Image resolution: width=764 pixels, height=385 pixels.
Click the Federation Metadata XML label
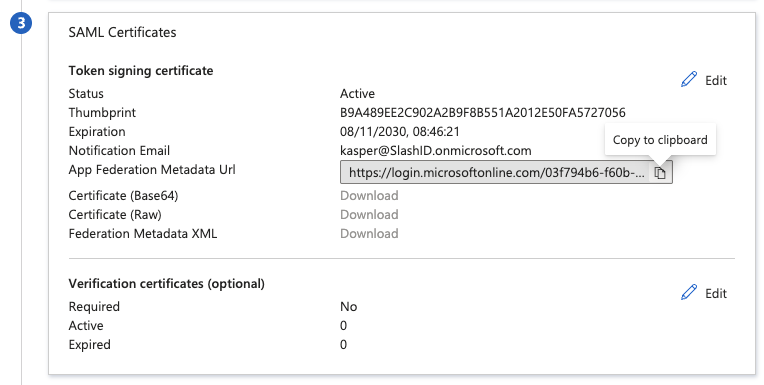coord(143,233)
